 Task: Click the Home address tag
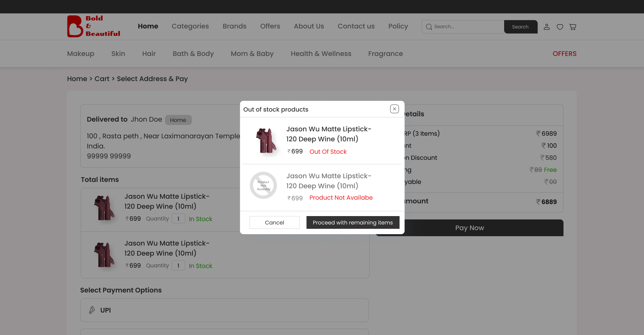pos(178,120)
